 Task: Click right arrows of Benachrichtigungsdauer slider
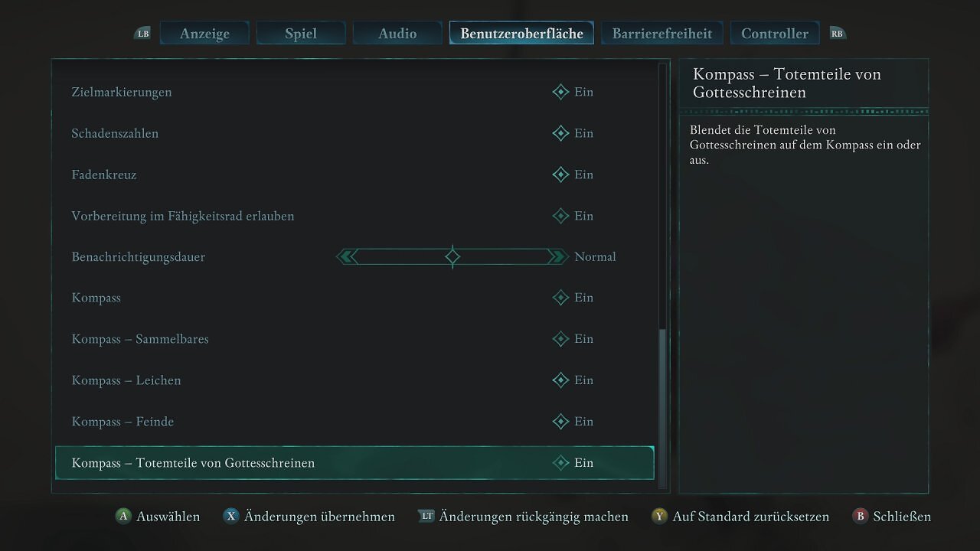(x=557, y=257)
